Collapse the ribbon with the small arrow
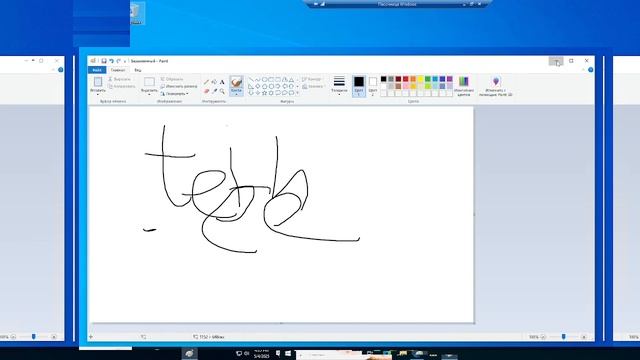 584,70
